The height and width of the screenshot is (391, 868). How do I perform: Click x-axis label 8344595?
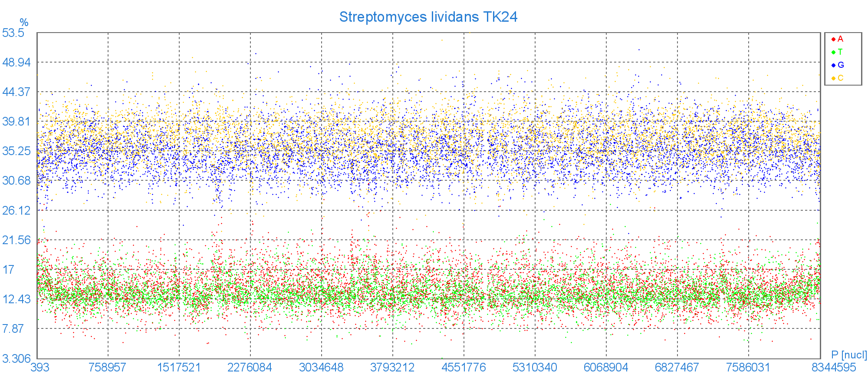[834, 368]
